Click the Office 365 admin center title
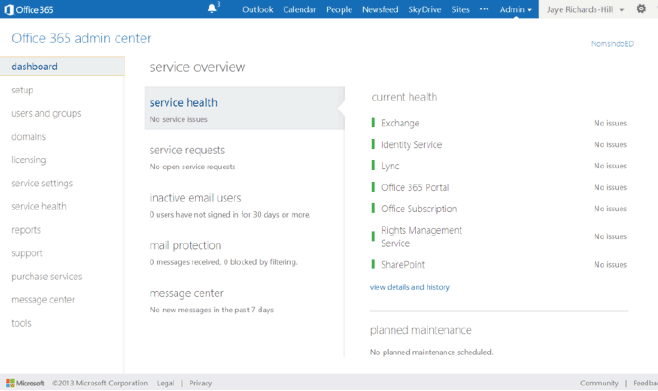The height and width of the screenshot is (391, 658). click(x=81, y=38)
